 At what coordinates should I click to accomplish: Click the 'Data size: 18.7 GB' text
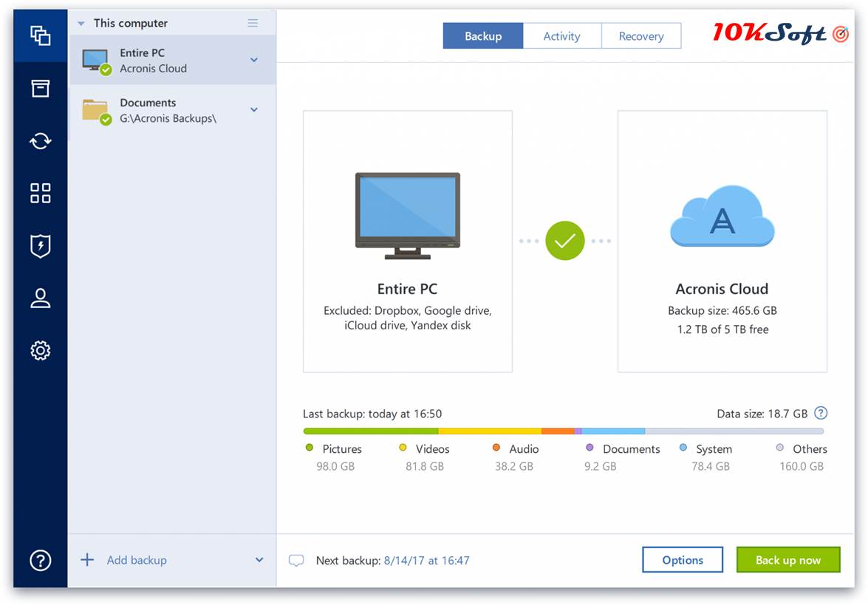[x=762, y=414]
